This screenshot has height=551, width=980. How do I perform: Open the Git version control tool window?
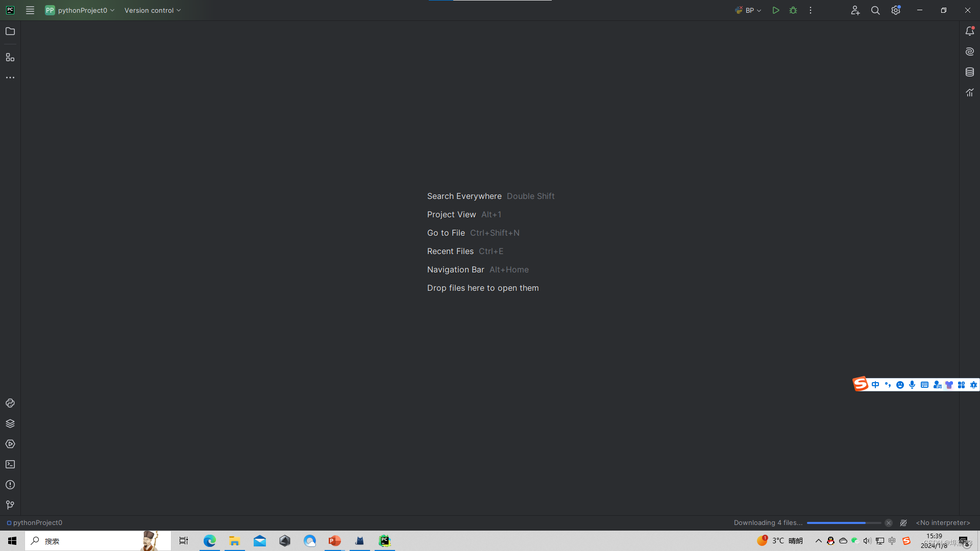[10, 505]
